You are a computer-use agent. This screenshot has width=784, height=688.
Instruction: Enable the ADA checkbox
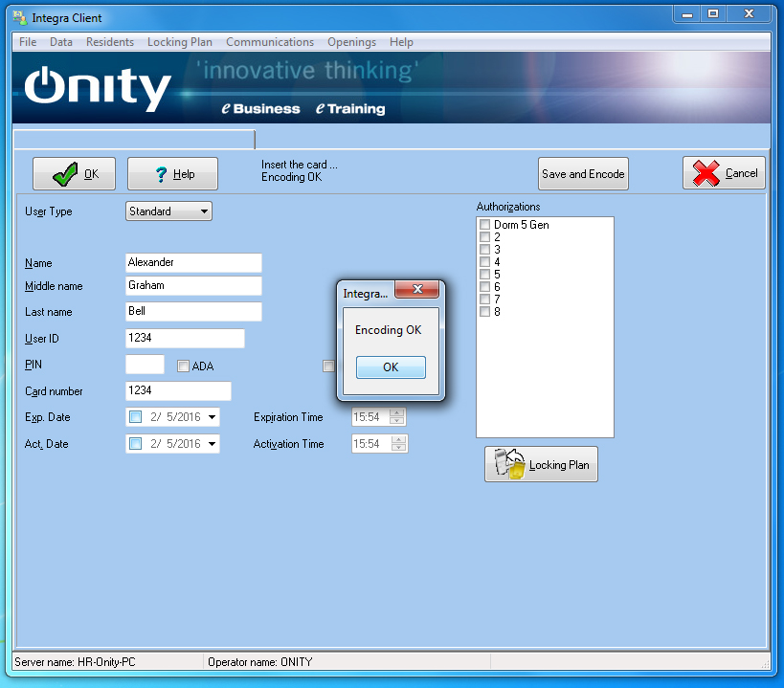pos(184,366)
